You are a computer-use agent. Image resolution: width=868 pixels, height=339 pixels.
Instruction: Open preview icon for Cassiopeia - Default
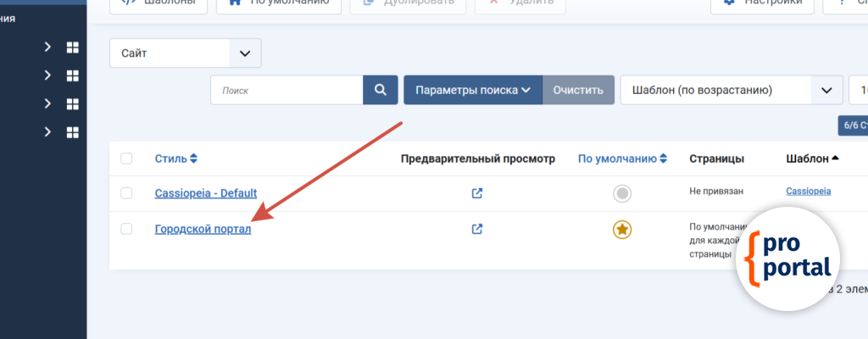click(477, 193)
